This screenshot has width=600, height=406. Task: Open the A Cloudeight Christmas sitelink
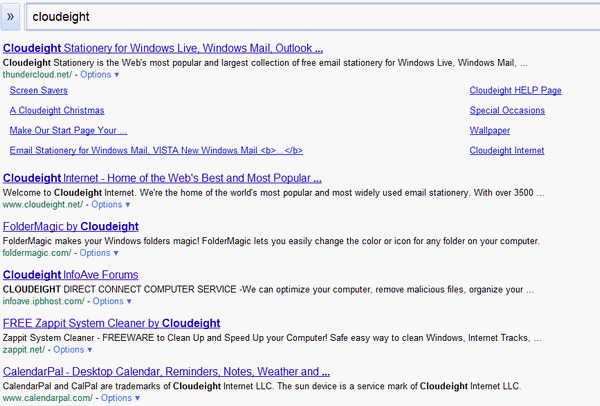click(x=57, y=110)
